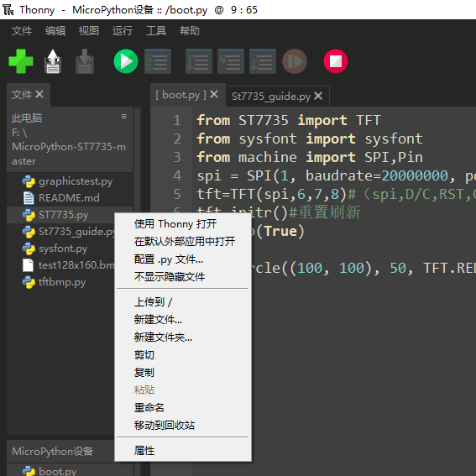Click the Step over icon
This screenshot has width=476, height=476.
(x=199, y=61)
